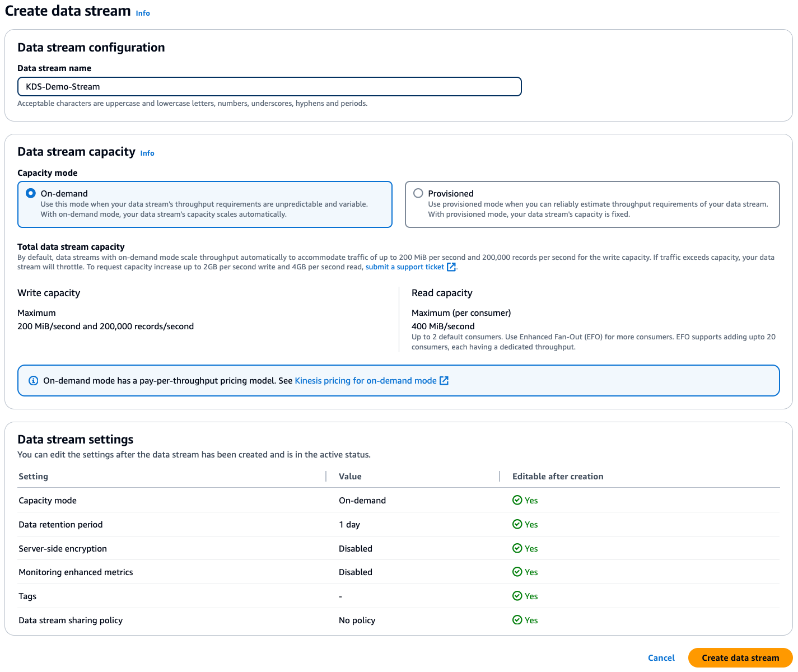Open Info link beside Create data stream
The image size is (798, 672).
tap(143, 13)
